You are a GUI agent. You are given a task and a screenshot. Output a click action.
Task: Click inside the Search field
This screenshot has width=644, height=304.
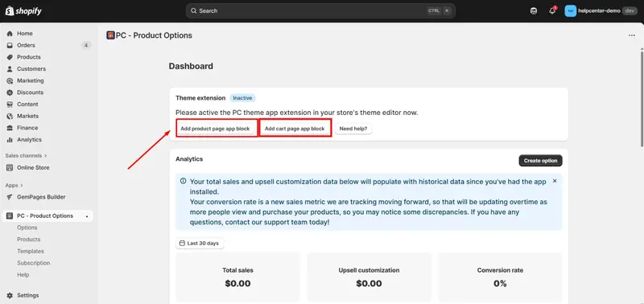[320, 11]
